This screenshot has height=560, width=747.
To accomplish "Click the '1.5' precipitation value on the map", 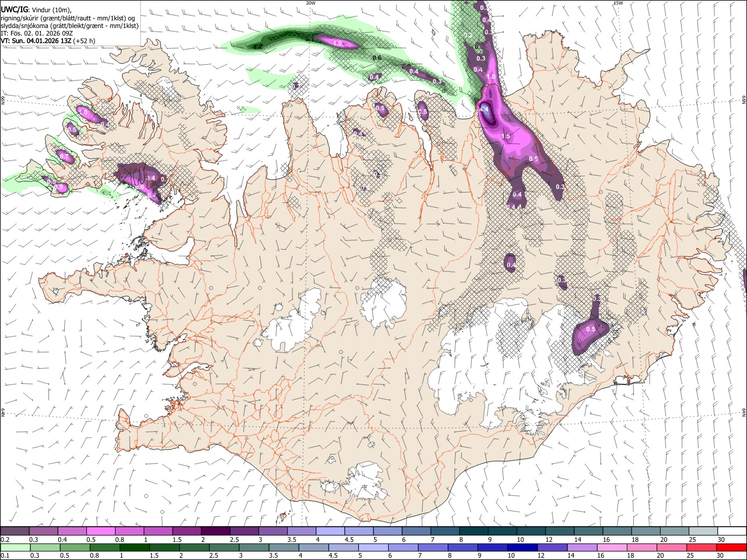I will point(506,136).
